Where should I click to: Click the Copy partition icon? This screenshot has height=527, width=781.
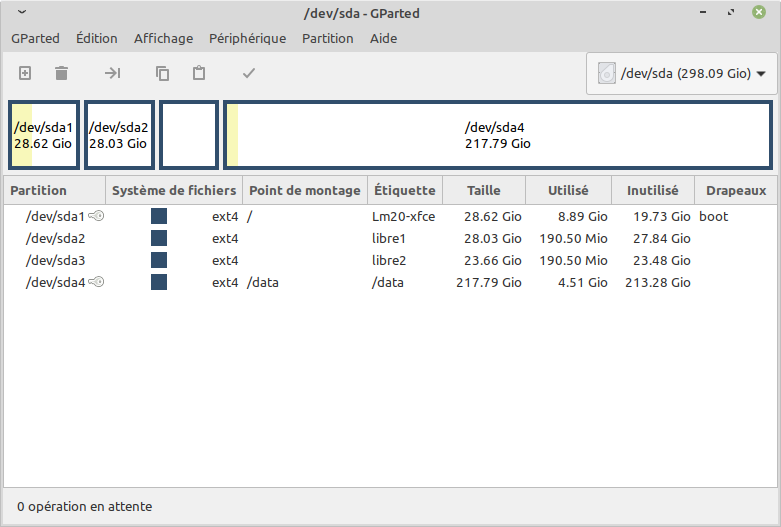click(162, 73)
